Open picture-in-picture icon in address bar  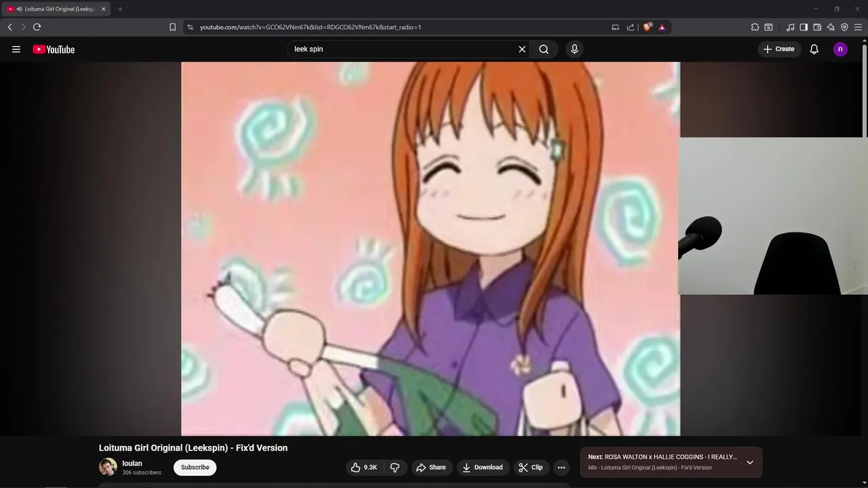click(x=615, y=27)
